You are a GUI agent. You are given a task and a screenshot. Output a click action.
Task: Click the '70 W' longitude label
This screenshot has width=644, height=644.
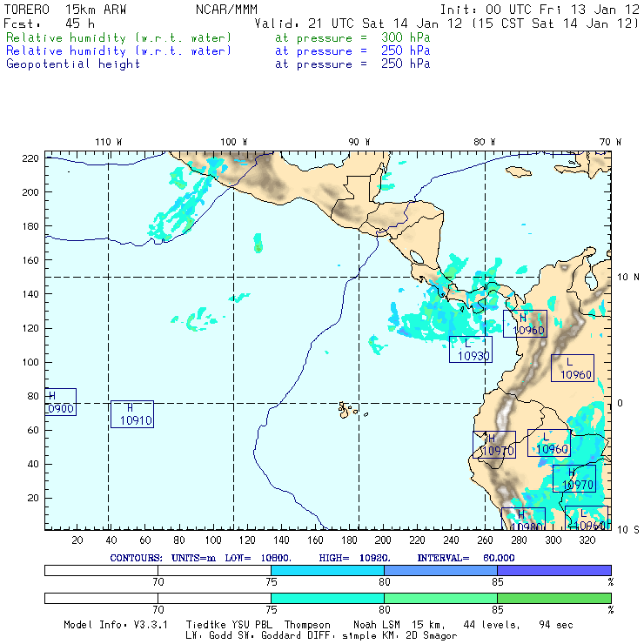[x=610, y=142]
